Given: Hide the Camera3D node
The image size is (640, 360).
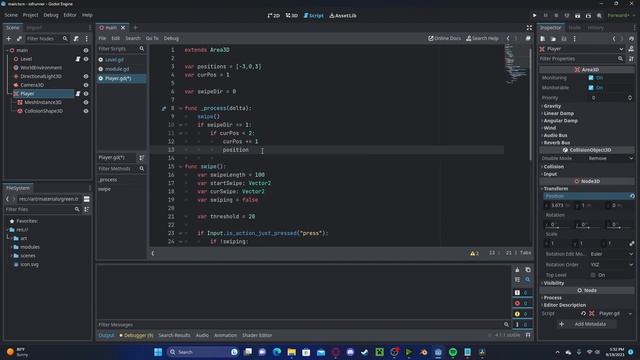Looking at the screenshot, I should [x=86, y=85].
